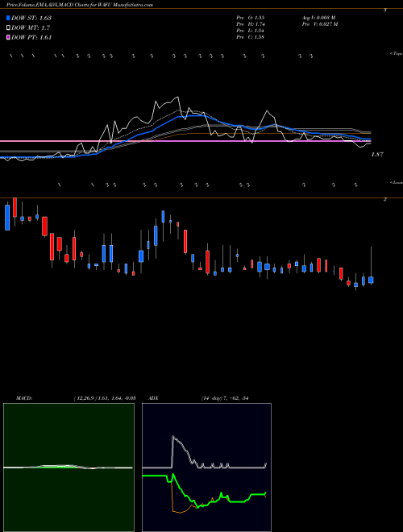Viewport: 403px width, 532px height.
Task: Click the '2' price axis label beside the candles
Action: click(385, 200)
